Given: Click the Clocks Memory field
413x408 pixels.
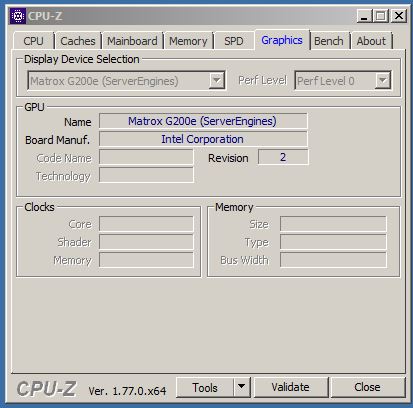Looking at the screenshot, I should coord(146,260).
